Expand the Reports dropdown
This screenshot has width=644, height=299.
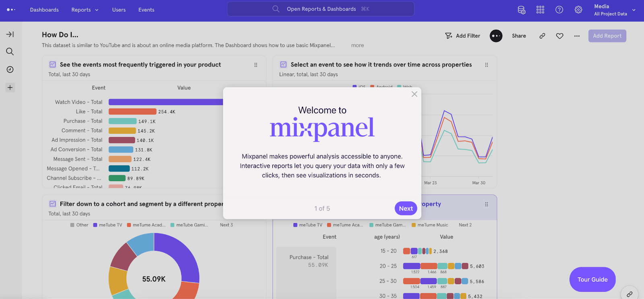click(85, 10)
